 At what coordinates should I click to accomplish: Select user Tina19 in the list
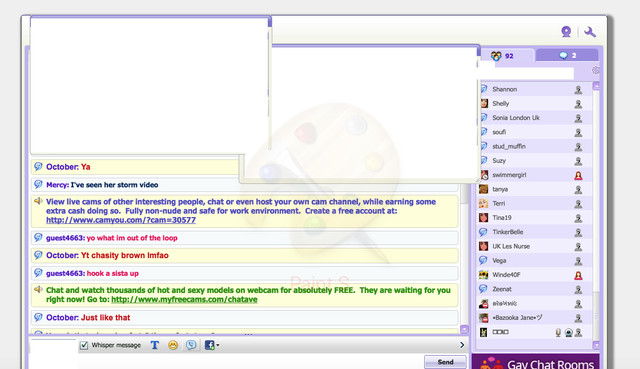click(535, 218)
